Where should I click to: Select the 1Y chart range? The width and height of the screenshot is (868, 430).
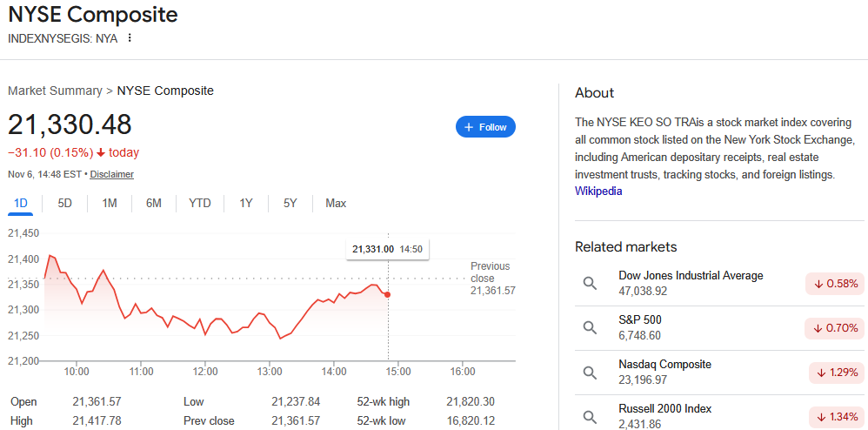pyautogui.click(x=246, y=203)
